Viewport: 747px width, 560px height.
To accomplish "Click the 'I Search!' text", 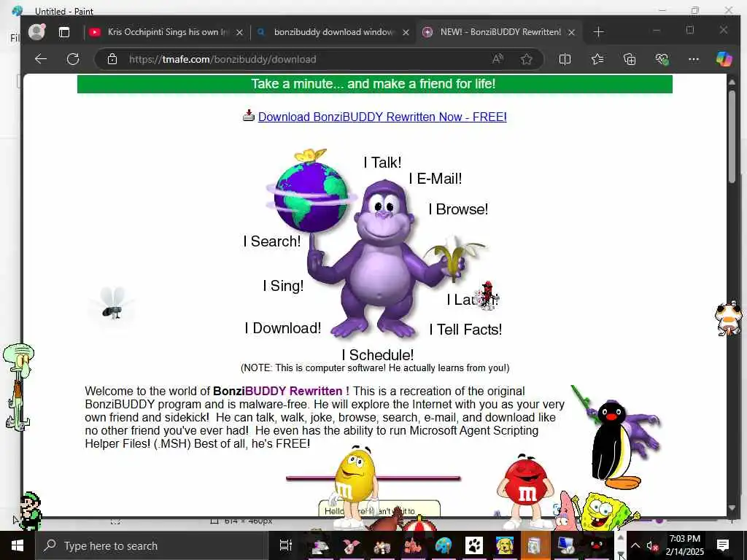I will [x=272, y=241].
